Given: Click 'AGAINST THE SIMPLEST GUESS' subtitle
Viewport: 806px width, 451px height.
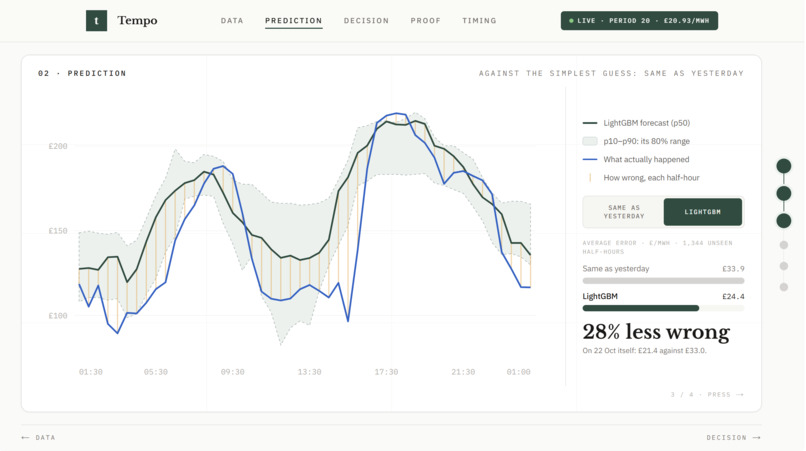Looking at the screenshot, I should pos(611,73).
